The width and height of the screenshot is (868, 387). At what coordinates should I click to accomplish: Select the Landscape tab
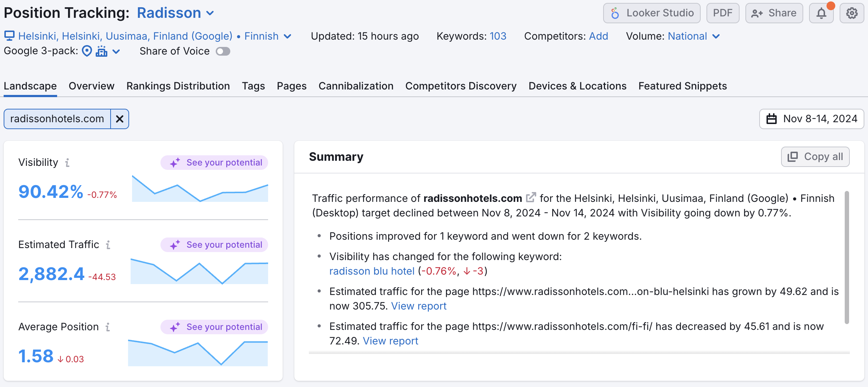tap(30, 86)
